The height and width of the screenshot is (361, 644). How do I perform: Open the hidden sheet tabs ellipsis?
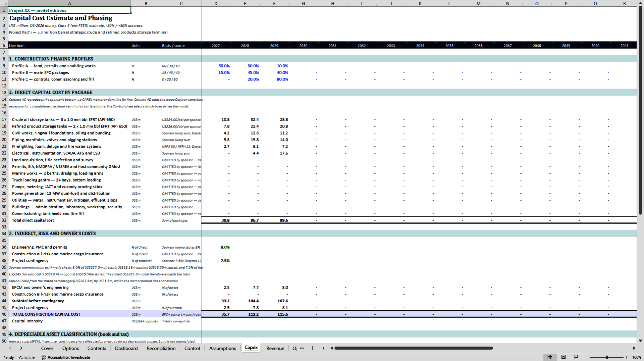(x=302, y=348)
